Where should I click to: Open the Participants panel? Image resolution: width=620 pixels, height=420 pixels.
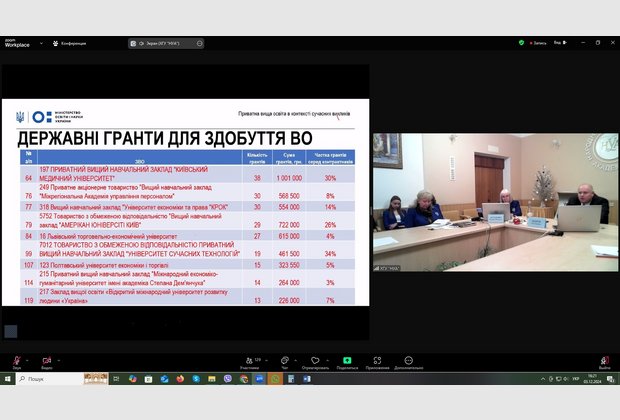(250, 362)
